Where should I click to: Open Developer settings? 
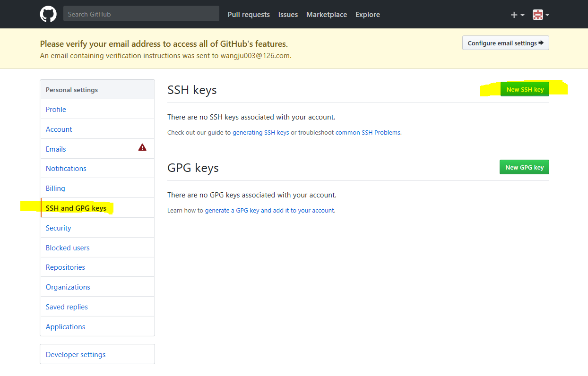pos(97,354)
